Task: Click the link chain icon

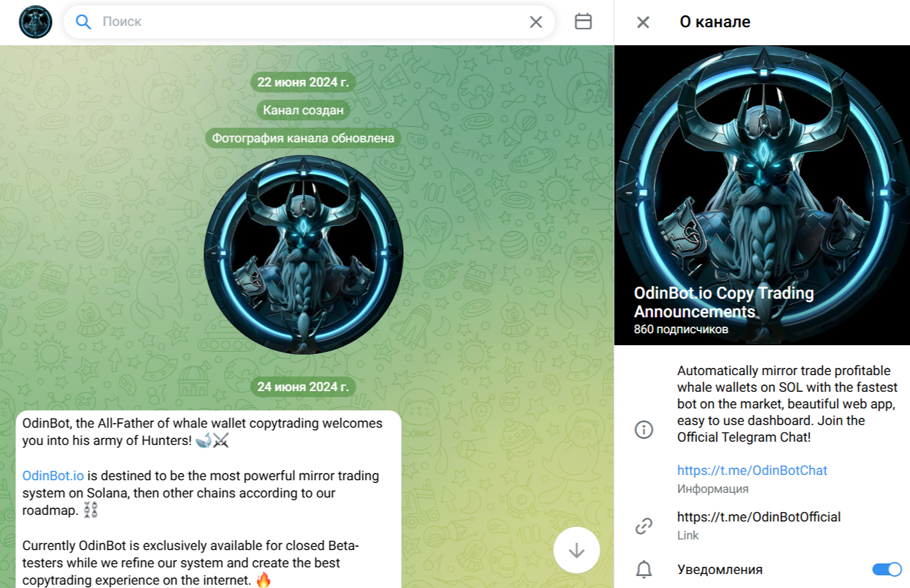Action: coord(643,526)
